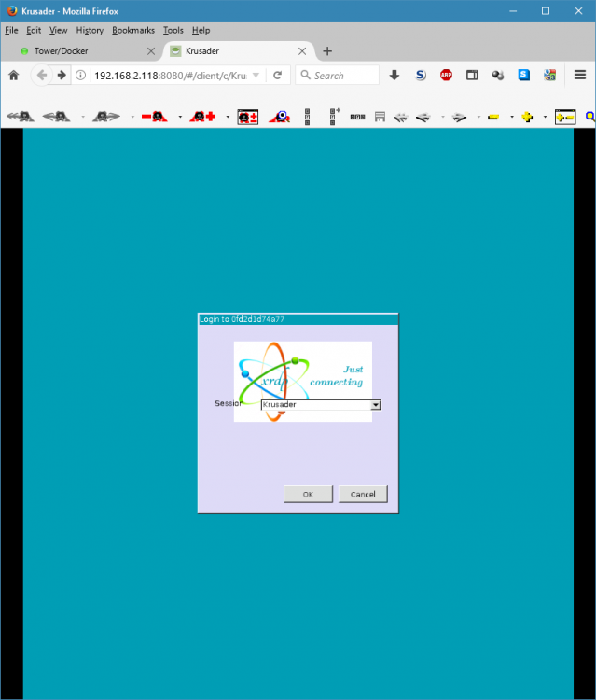This screenshot has height=700, width=596.
Task: Focus the URL address bar
Action: 171,75
